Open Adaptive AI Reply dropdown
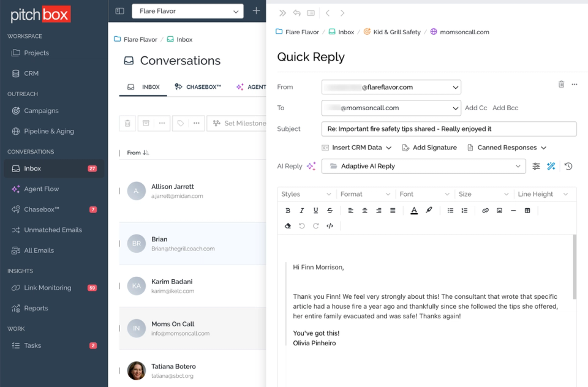This screenshot has width=588, height=387. 423,166
